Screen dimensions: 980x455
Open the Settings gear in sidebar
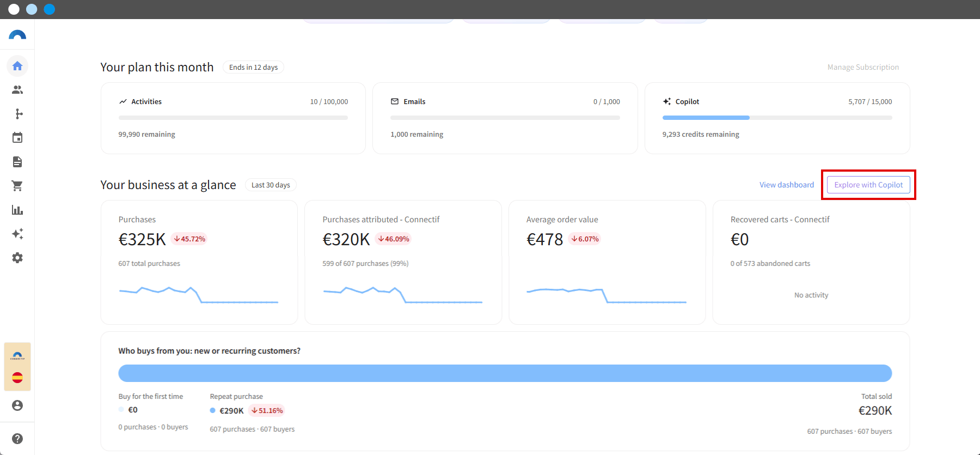point(17,258)
